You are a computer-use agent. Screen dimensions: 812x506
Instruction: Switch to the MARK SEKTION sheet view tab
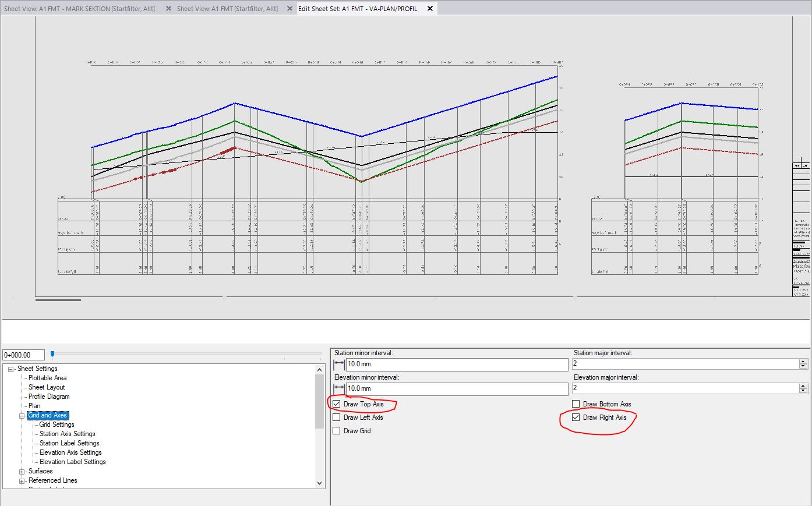coord(82,8)
